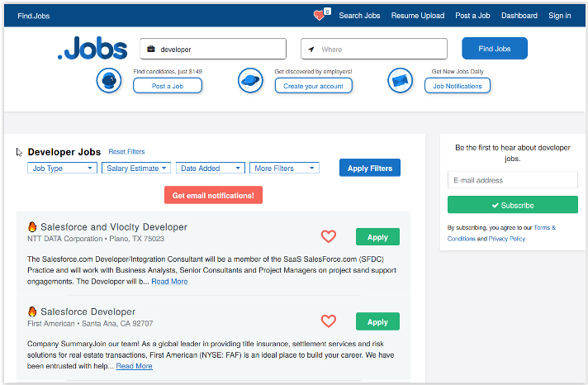Apply to First American Salesforce Developer job
The width and height of the screenshot is (588, 385).
coord(377,321)
